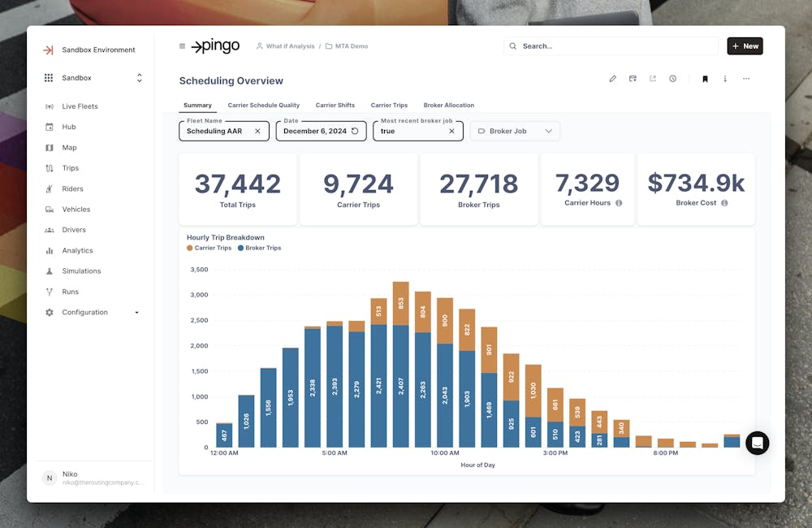Toggle the hamburger menu beside pingo logo
Image resolution: width=812 pixels, height=528 pixels.
coord(182,46)
